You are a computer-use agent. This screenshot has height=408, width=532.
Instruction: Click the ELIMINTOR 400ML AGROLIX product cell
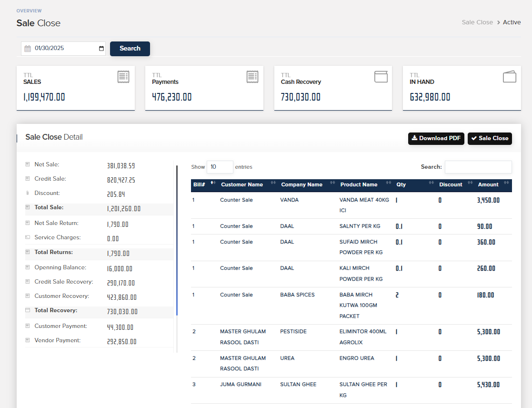coord(363,337)
